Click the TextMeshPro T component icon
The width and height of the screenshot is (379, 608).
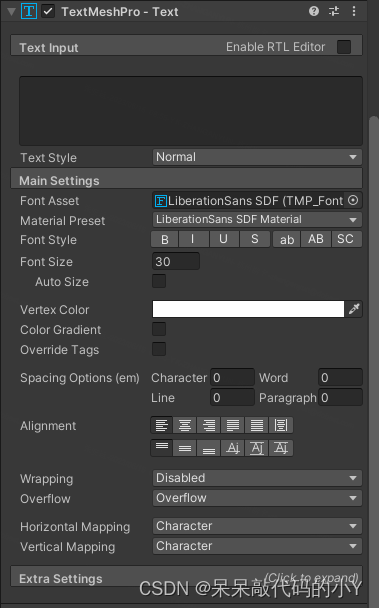pyautogui.click(x=29, y=11)
